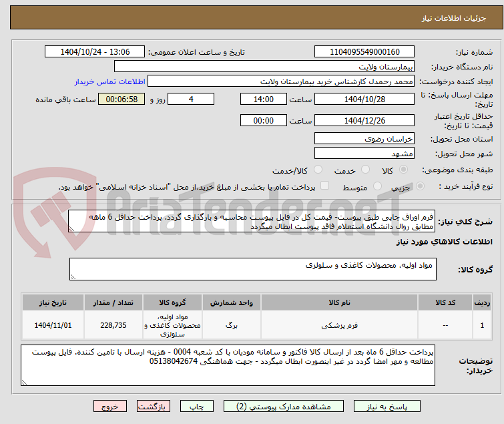Image resolution: width=504 pixels, height=424 pixels.
Task: Click the page title 'جزئیات اطلاعات نیاز'
Action: [x=454, y=18]
